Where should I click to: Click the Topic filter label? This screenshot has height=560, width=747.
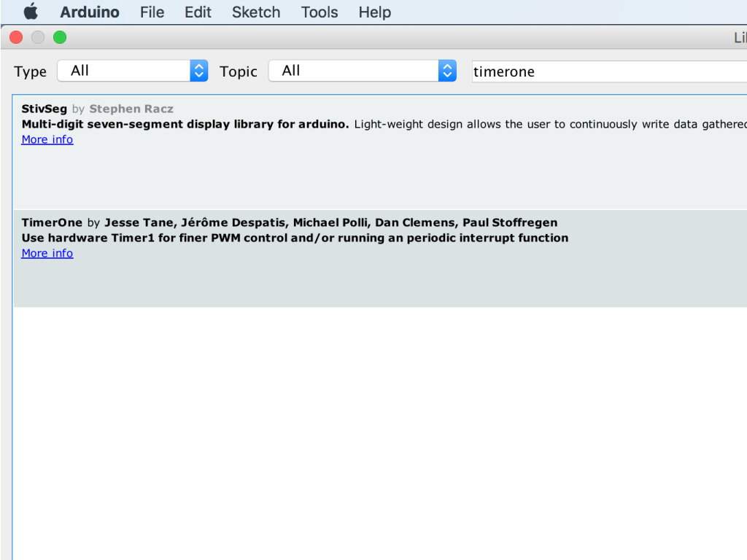[239, 71]
